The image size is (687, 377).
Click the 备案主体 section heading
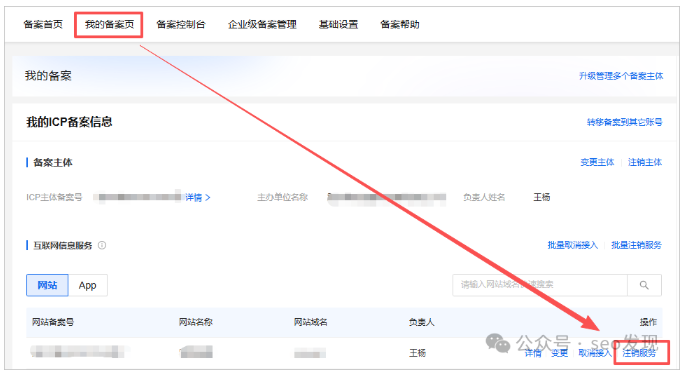(x=53, y=163)
